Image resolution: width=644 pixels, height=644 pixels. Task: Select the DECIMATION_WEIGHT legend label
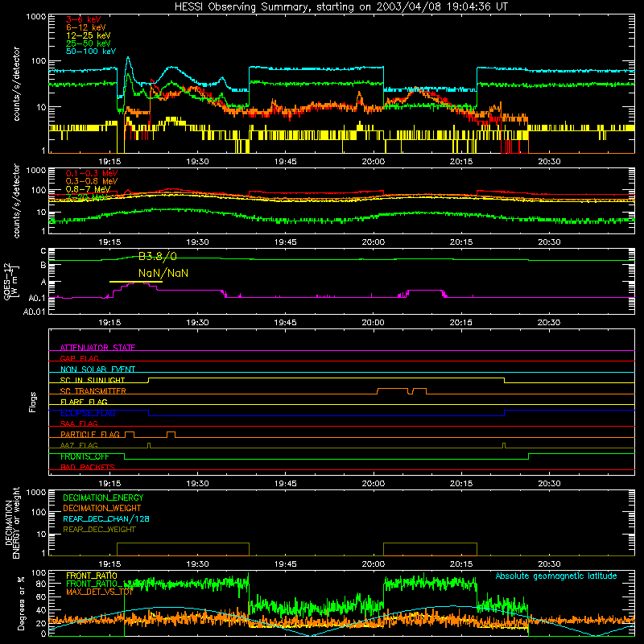coord(102,508)
